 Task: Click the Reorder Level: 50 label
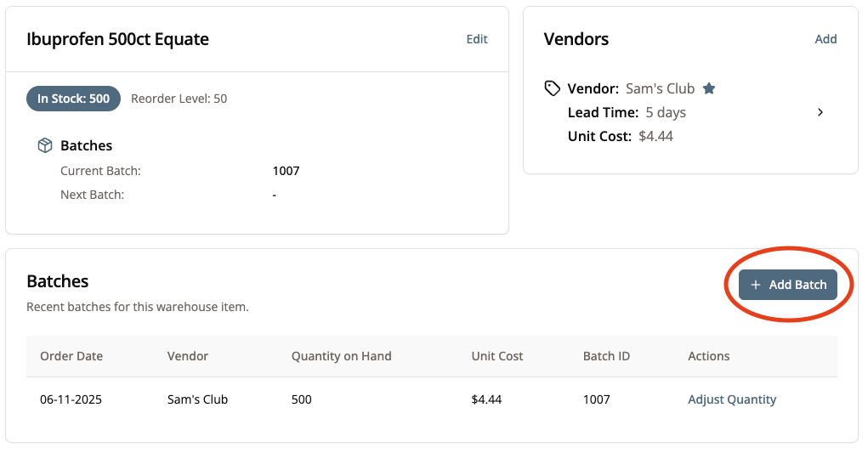[179, 99]
